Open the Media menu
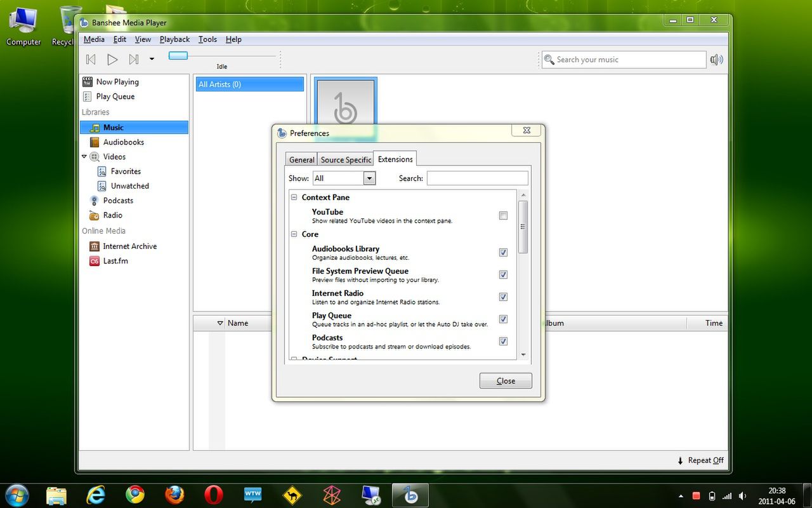The height and width of the screenshot is (508, 812). tap(94, 39)
